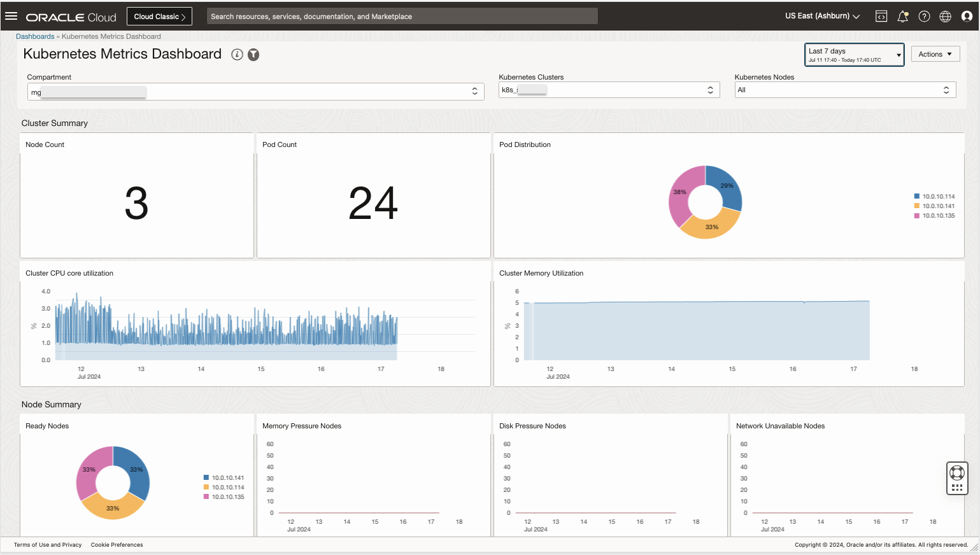Viewport: 980px width, 555px height.
Task: Open the help question-mark menu
Action: [924, 16]
